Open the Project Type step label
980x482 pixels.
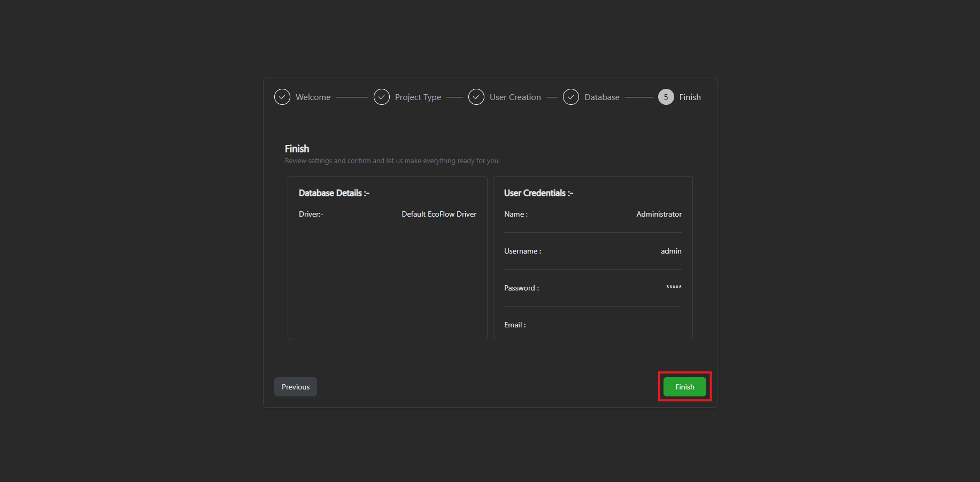pos(418,97)
